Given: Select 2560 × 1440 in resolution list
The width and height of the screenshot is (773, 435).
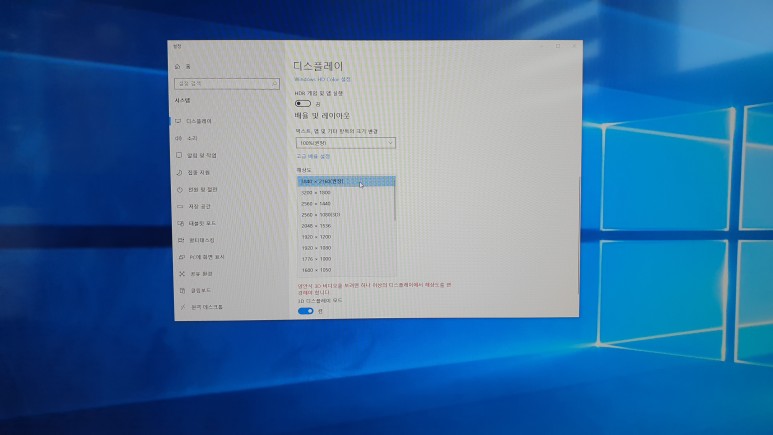Looking at the screenshot, I should [317, 204].
